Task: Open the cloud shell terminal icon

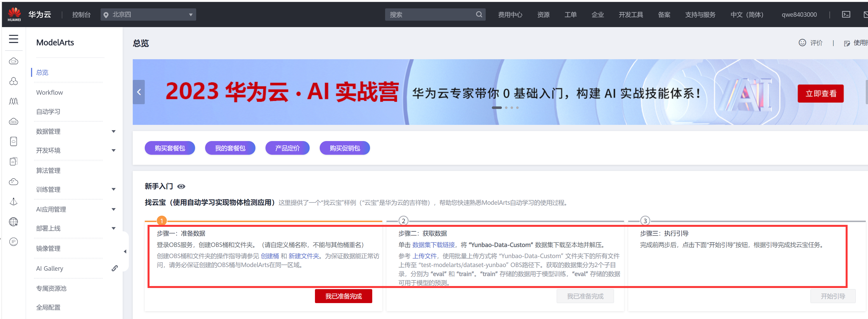Action: 846,15
